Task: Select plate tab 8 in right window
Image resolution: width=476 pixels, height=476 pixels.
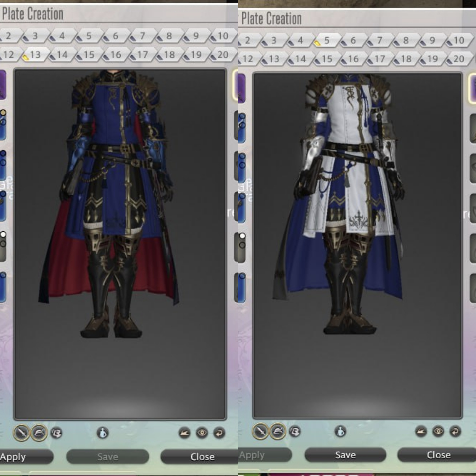Action: pos(406,40)
